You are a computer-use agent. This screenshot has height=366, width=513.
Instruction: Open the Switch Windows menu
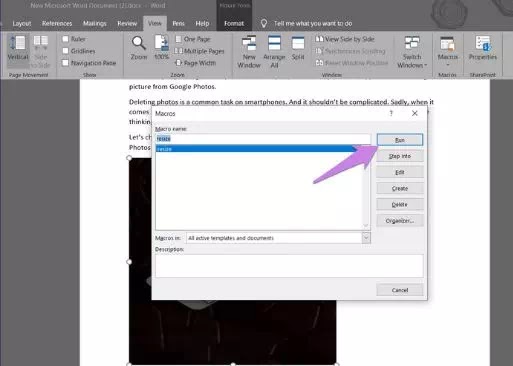412,52
